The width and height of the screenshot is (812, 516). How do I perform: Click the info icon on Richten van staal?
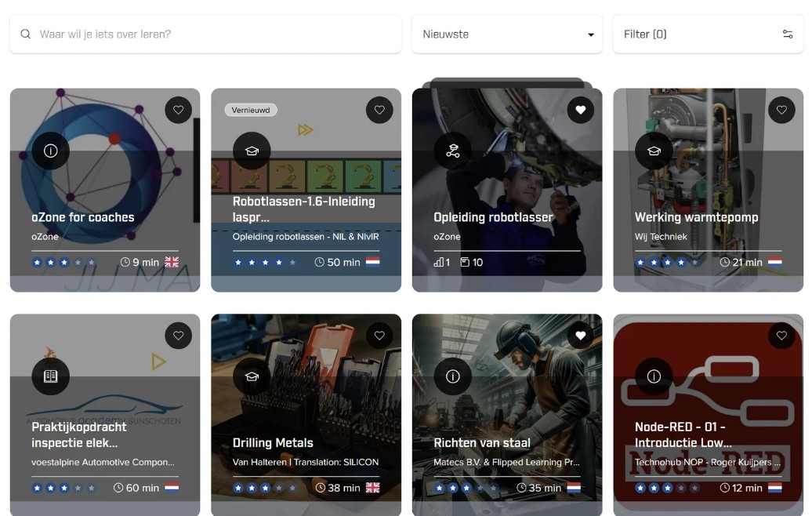[452, 376]
